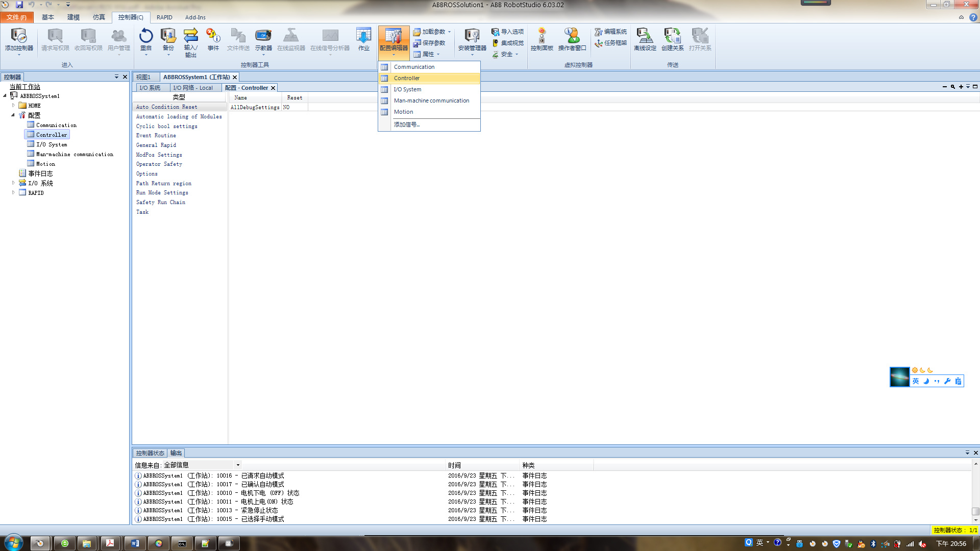Image resolution: width=980 pixels, height=551 pixels.
Task: Close the 配置 - Controller tab
Action: click(x=273, y=88)
